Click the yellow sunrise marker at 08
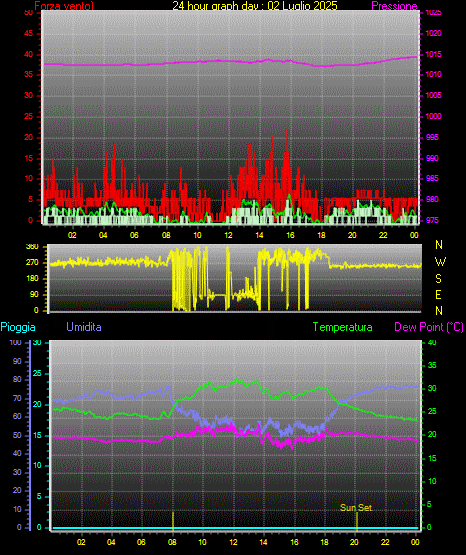 pyautogui.click(x=173, y=521)
